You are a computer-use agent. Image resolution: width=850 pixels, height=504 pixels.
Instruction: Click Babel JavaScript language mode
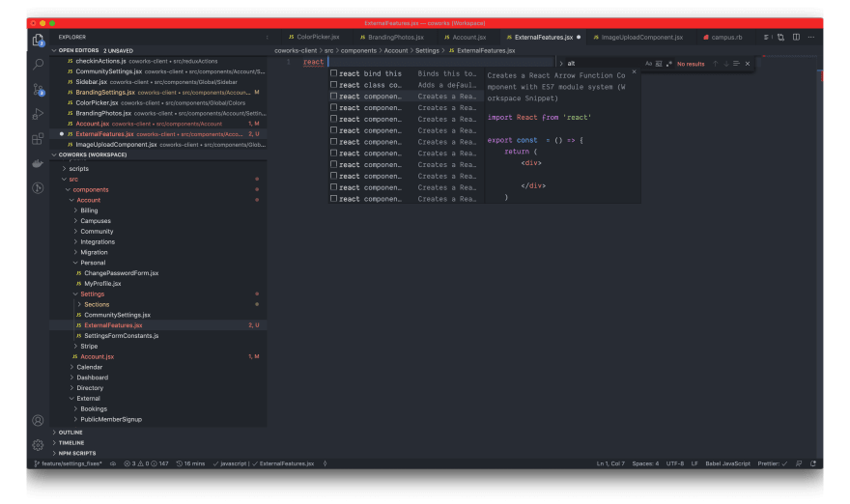pos(727,463)
